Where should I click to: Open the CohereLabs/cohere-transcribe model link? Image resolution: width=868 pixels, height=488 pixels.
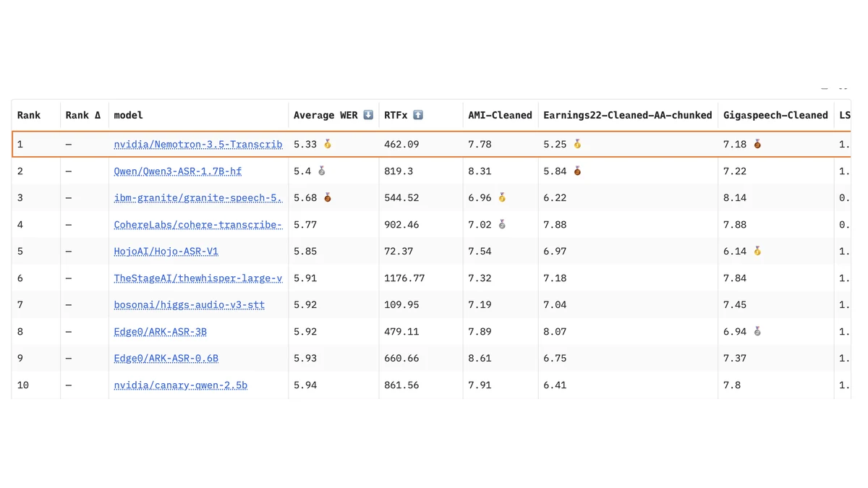coord(198,224)
